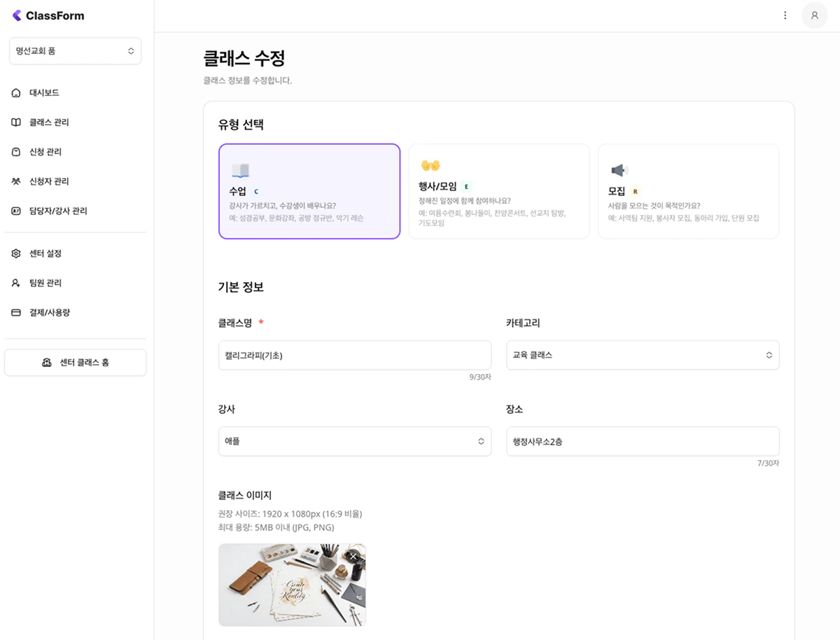Click the 사람을 모으는 것이 목적인가요? text
Viewport: 840px width, 640px height.
pyautogui.click(x=654, y=205)
